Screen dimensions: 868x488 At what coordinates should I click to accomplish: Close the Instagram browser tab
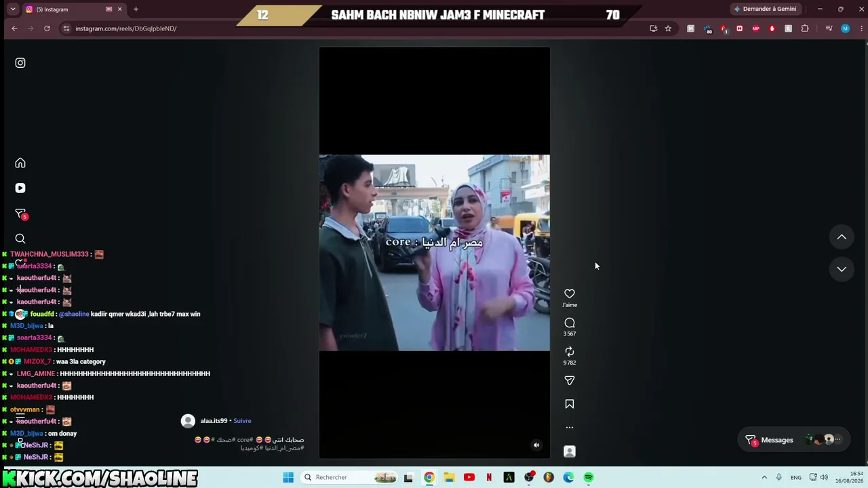pyautogui.click(x=120, y=9)
